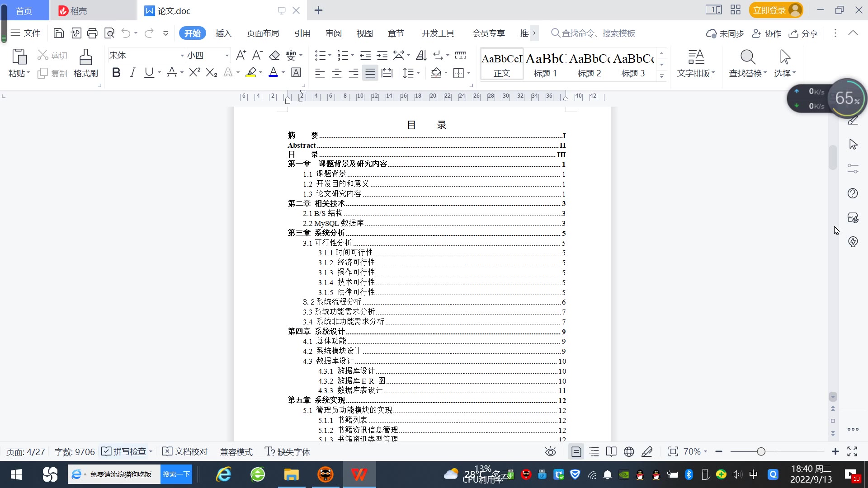868x488 pixels.
Task: Toggle italic formatting button
Action: coord(132,73)
